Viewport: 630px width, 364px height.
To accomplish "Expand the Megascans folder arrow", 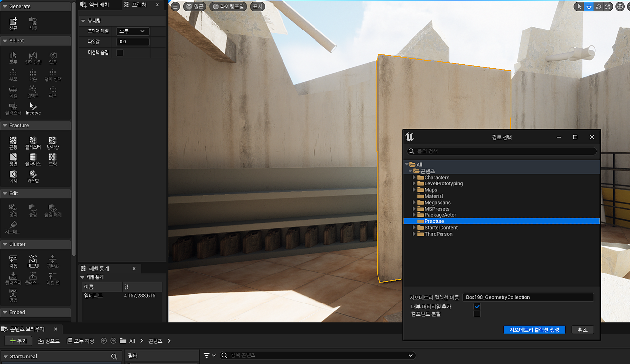I will click(414, 202).
